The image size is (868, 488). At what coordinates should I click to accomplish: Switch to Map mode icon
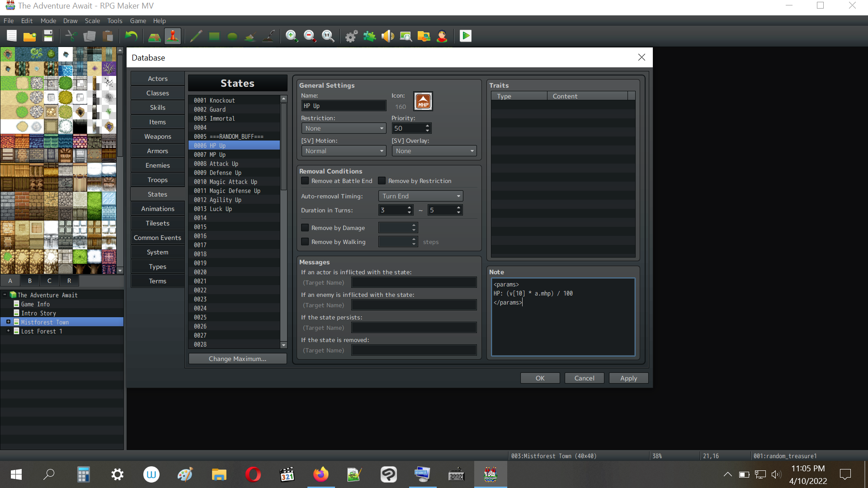pyautogui.click(x=155, y=36)
